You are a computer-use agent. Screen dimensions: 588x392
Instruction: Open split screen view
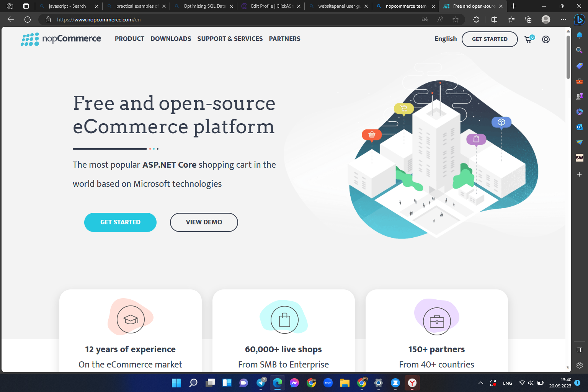(494, 20)
